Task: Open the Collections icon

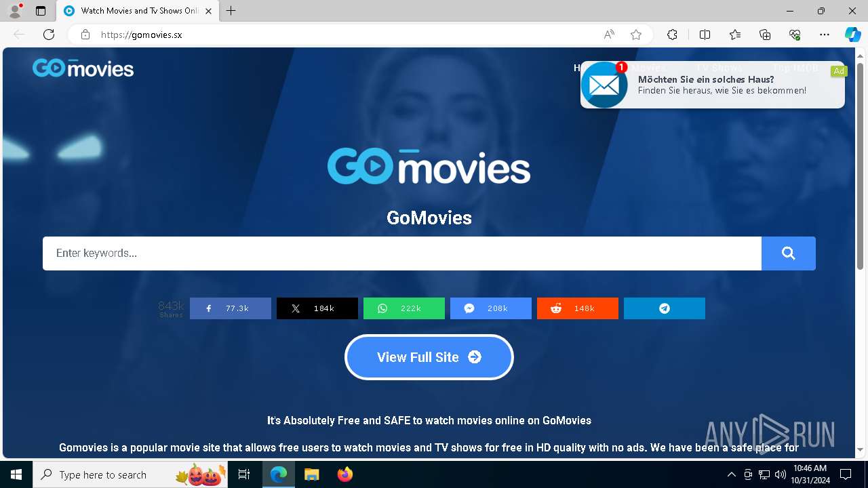Action: pos(765,35)
